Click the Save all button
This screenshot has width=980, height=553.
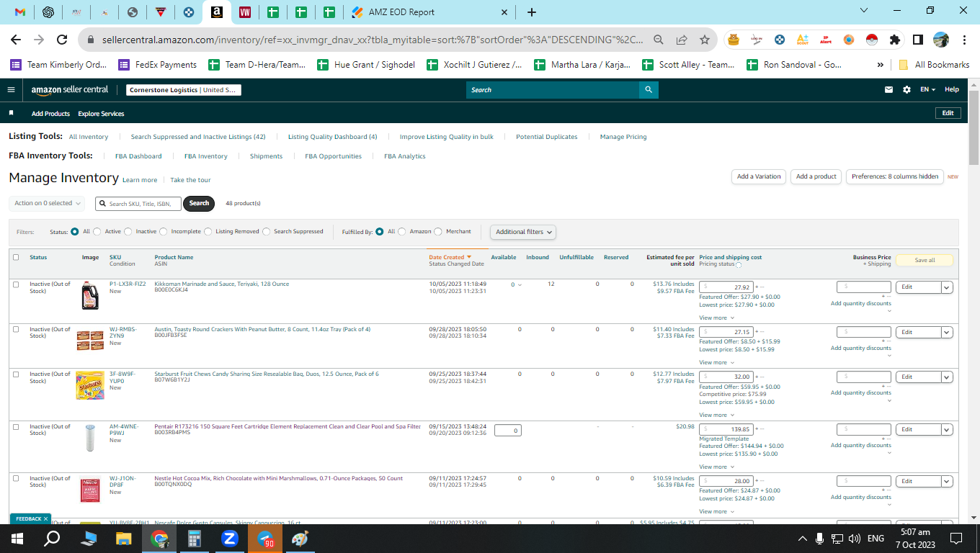coord(925,260)
